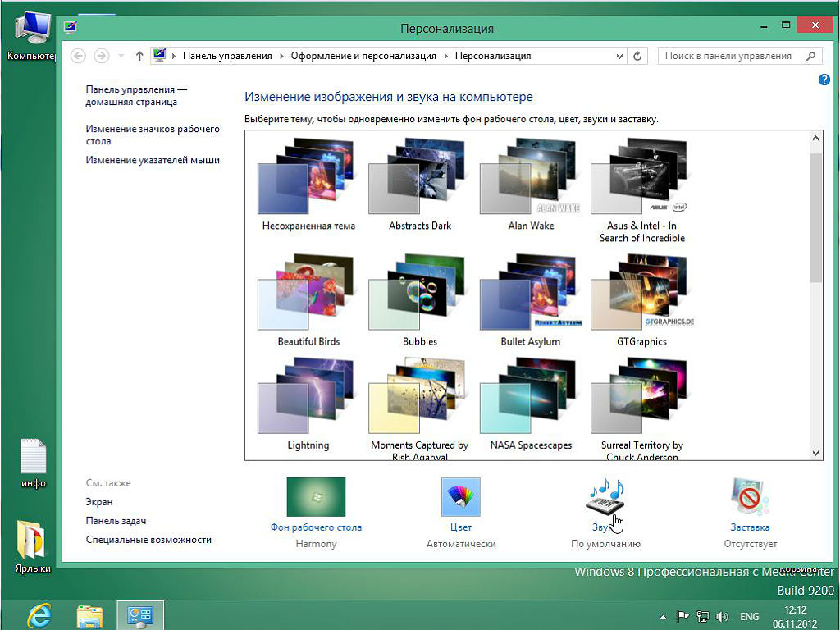Click the volume speaker icon in tray
The image size is (840, 630).
coord(723,616)
